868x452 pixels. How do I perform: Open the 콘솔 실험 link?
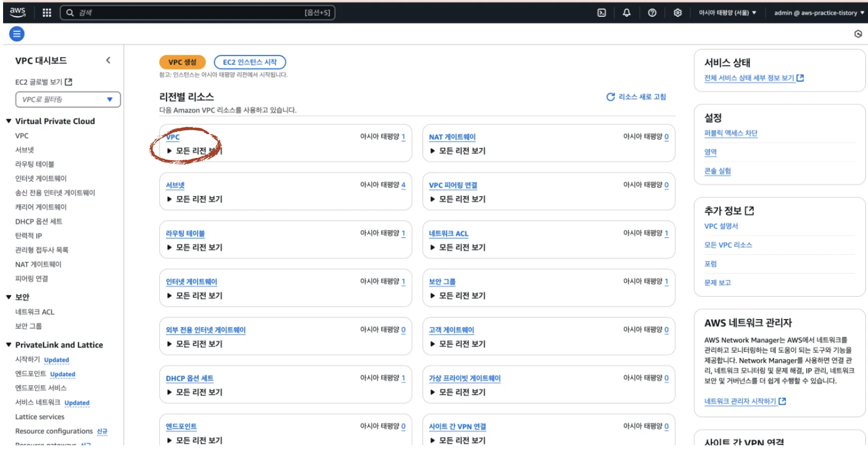tap(717, 171)
